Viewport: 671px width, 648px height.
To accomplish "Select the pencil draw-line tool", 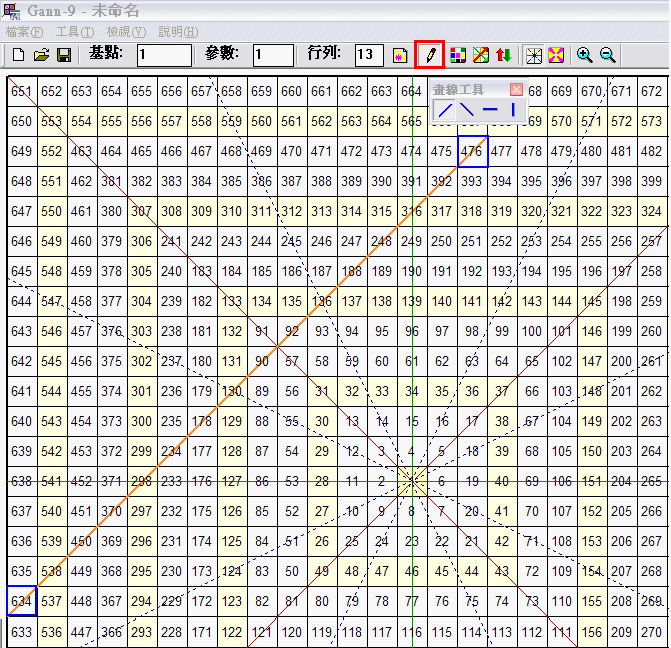I will click(x=430, y=54).
